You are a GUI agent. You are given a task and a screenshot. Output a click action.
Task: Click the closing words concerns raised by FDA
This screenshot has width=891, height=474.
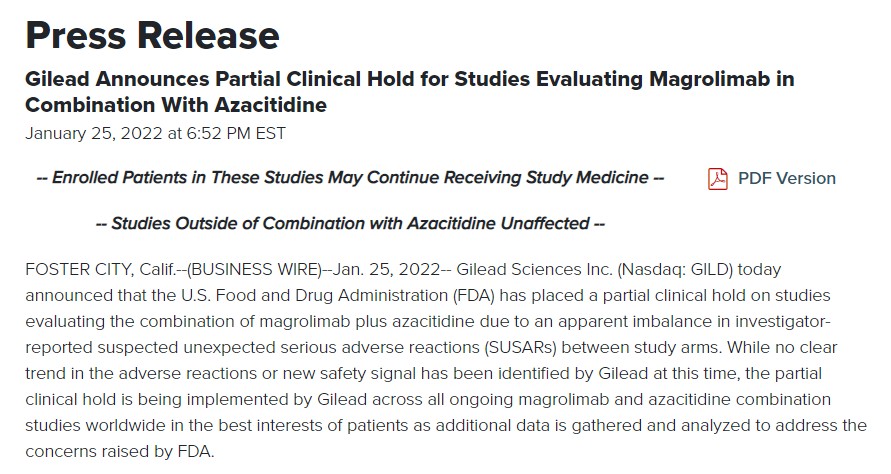(119, 452)
